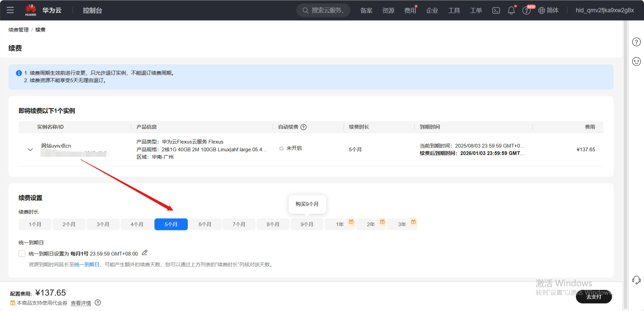Open the CloudShell terminal icon
Screen dimensions: 644x311
(496, 10)
